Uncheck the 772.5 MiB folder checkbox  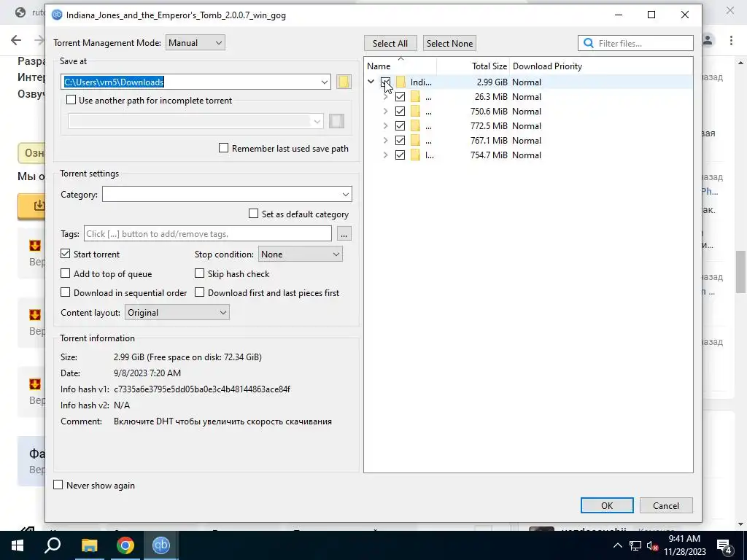[x=400, y=125]
